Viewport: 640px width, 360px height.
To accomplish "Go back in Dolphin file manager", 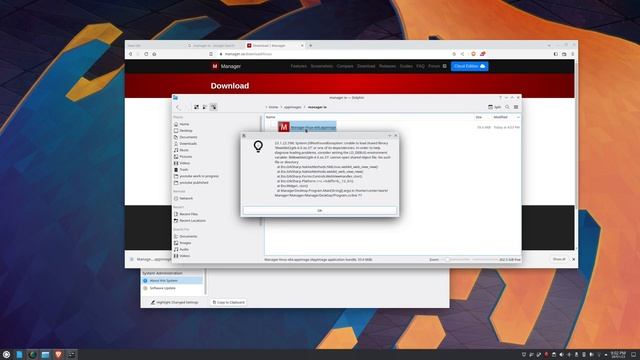I will tap(178, 107).
